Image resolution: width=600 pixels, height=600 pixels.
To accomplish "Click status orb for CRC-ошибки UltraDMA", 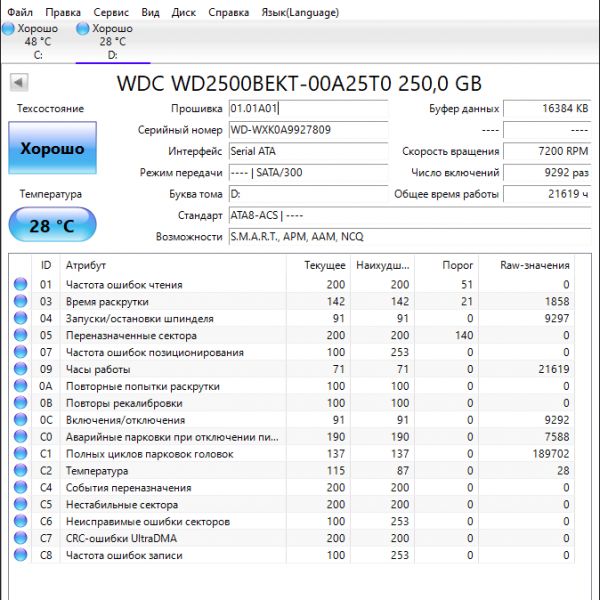I will tap(20, 538).
